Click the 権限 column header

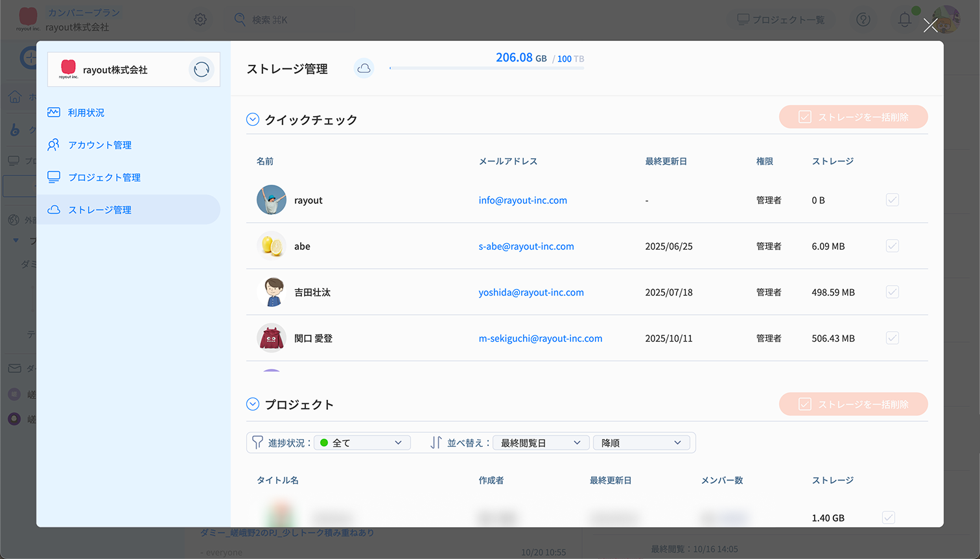click(x=765, y=161)
